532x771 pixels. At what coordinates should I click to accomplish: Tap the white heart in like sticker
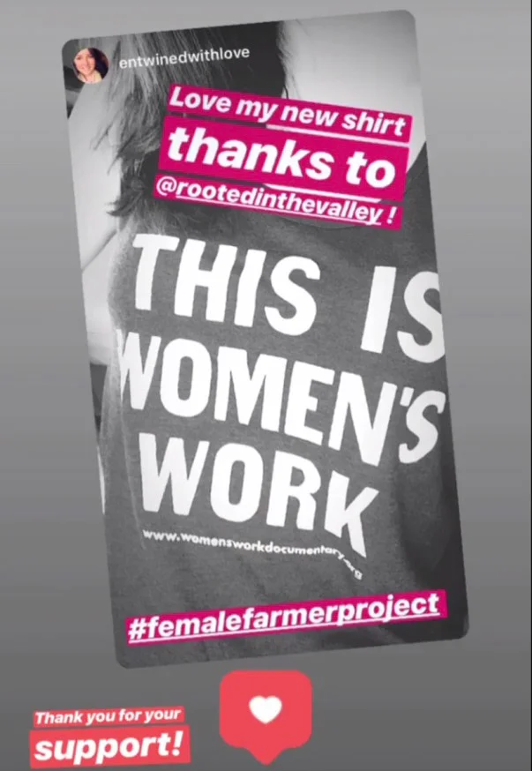pyautogui.click(x=266, y=709)
